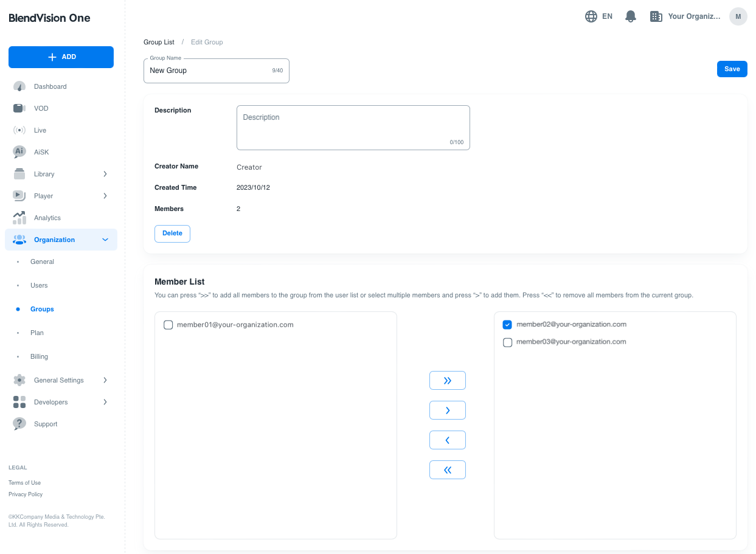Image resolution: width=756 pixels, height=554 pixels.
Task: Expand the Developers submenu chevron
Action: click(x=105, y=402)
